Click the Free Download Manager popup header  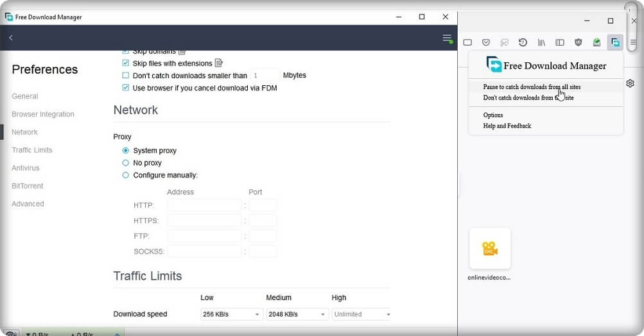(546, 65)
